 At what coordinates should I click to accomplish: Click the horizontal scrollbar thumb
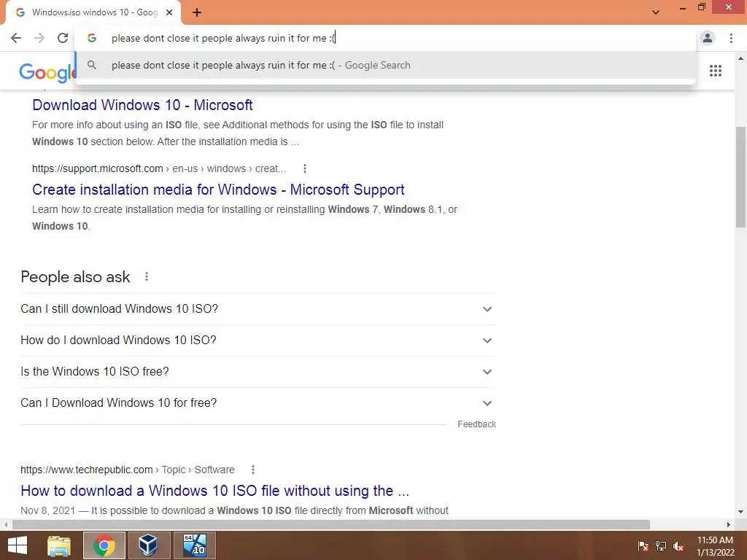[x=331, y=525]
